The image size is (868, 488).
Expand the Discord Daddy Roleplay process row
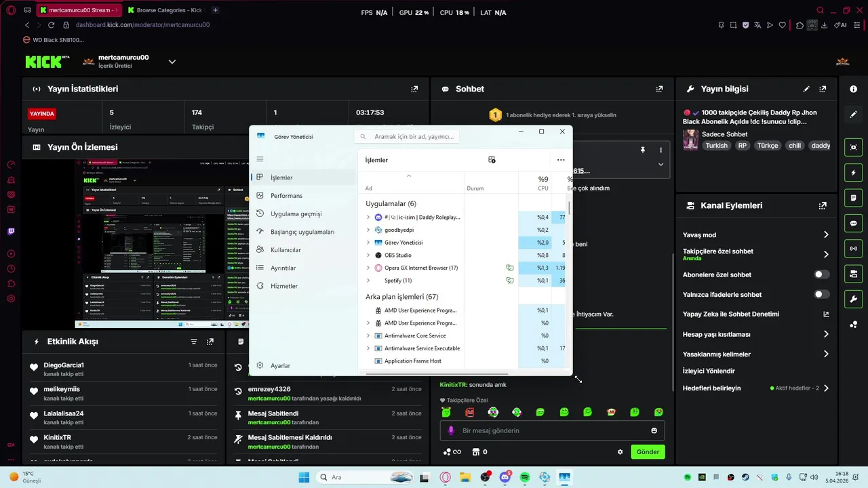(368, 217)
